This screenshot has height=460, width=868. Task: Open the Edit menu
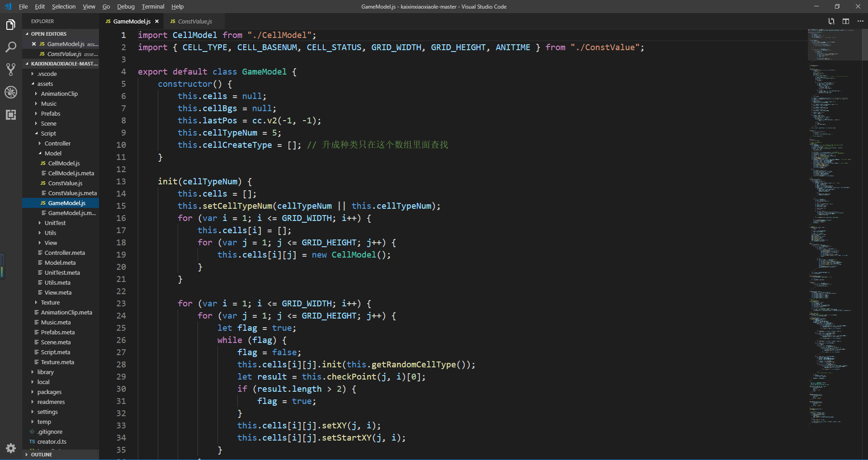(x=40, y=6)
